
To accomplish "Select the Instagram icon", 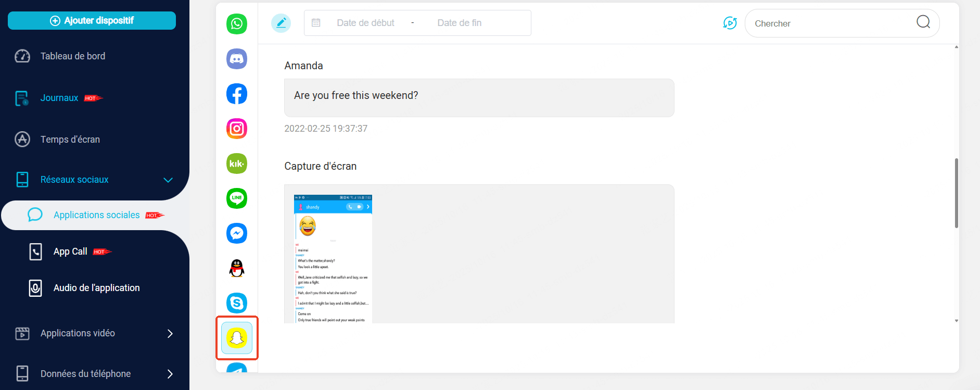I will coord(237,129).
